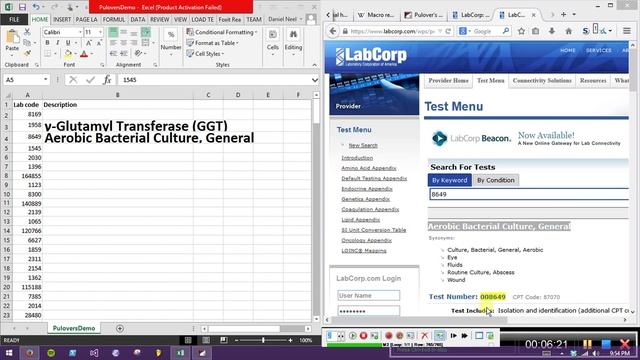
Task: Toggle Bold formatting in Font group
Action: click(47, 43)
